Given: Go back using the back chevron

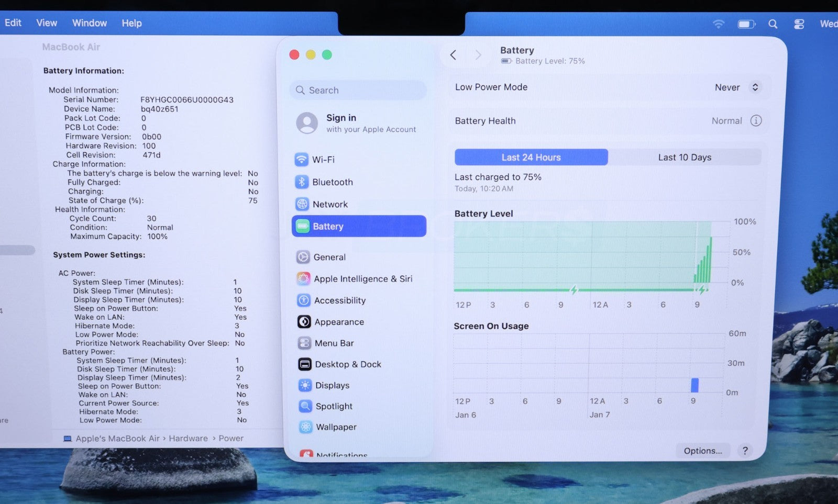Looking at the screenshot, I should (x=454, y=55).
